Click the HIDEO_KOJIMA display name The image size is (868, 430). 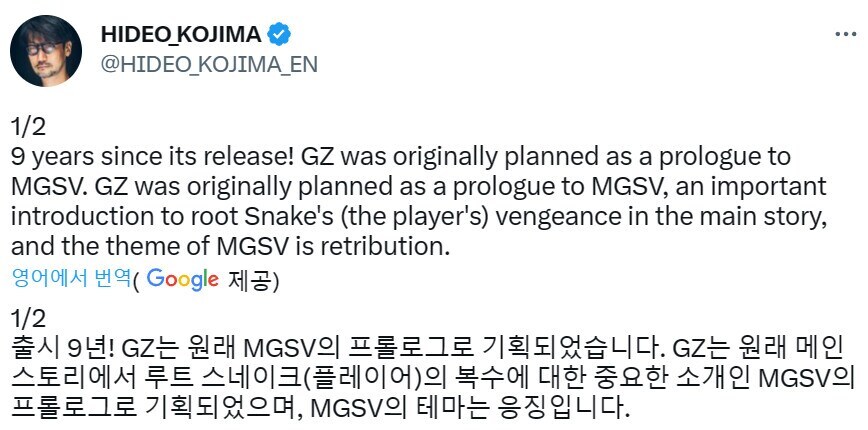pyautogui.click(x=180, y=34)
